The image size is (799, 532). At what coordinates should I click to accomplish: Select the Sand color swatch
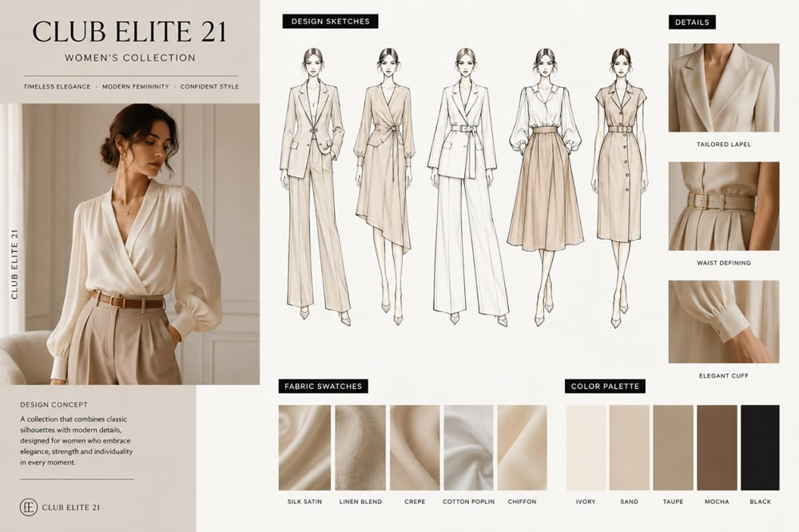(630, 447)
